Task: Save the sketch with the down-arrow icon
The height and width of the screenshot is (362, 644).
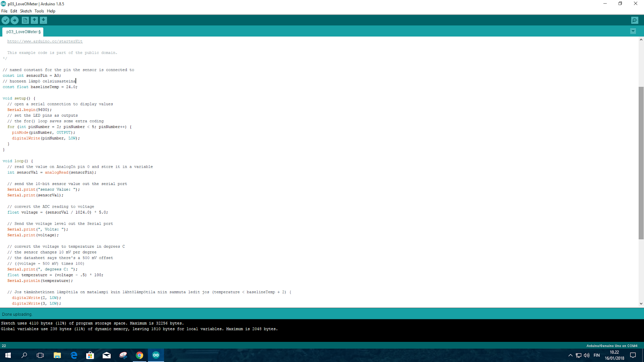Action: (43, 20)
